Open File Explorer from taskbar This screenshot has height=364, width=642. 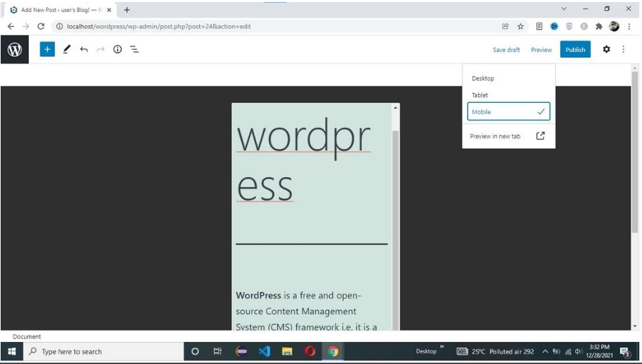287,351
